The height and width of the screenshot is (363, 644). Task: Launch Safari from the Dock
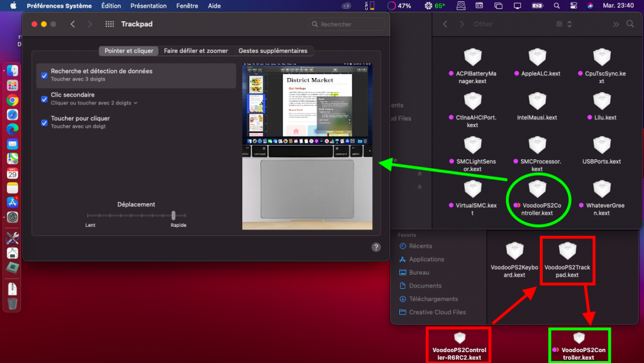pyautogui.click(x=12, y=115)
